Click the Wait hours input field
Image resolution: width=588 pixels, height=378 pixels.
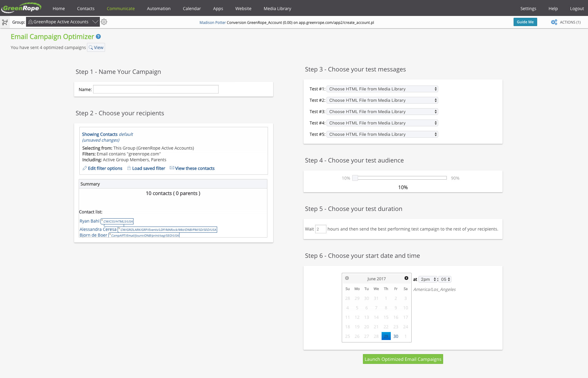(321, 229)
